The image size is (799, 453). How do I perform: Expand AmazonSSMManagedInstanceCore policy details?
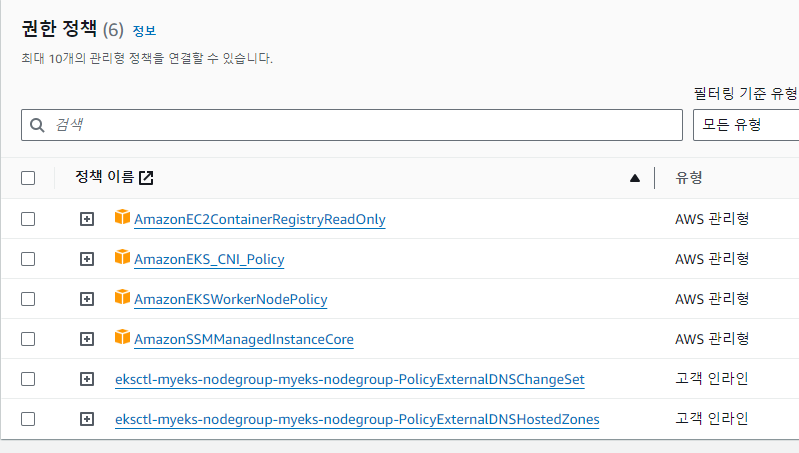point(87,339)
